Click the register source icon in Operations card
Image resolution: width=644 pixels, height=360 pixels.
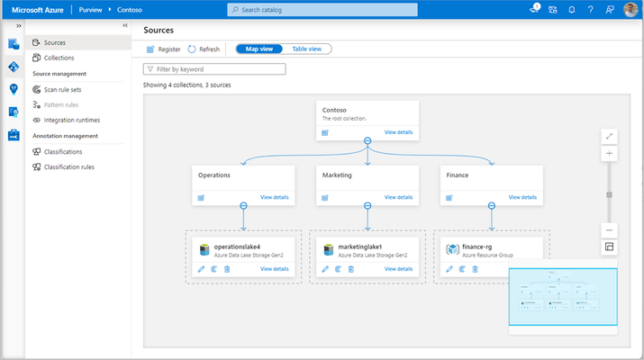tap(201, 198)
